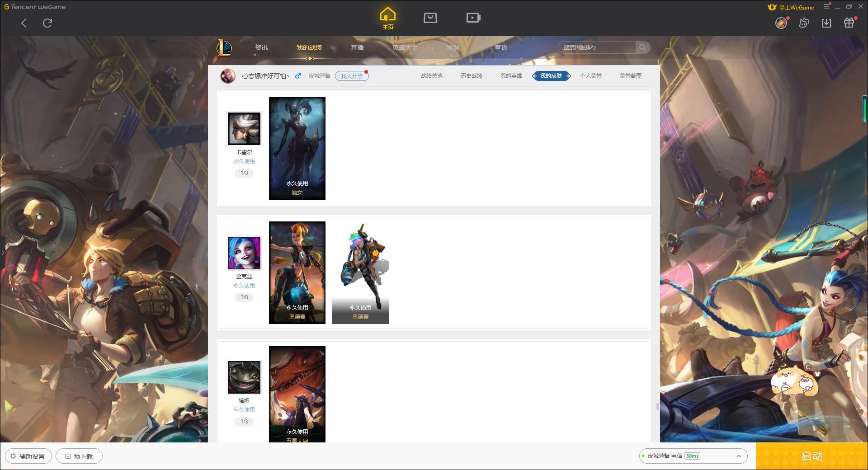
Task: Switch to 个人荣誉 sub-tab
Action: [x=591, y=76]
